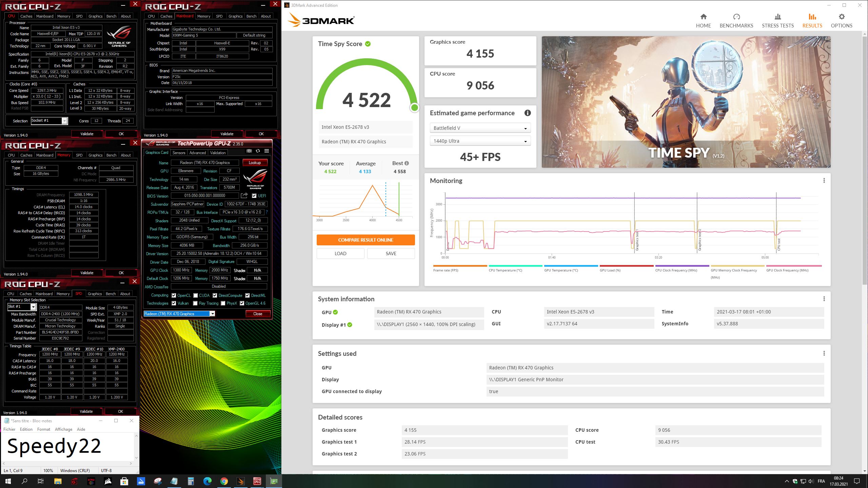Open the Radeon RX 470 GPU selector dropdown
The image size is (868, 488).
pos(179,314)
